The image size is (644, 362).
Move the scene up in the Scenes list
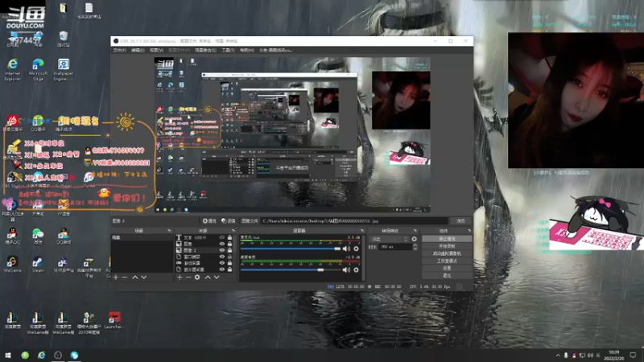pos(135,278)
